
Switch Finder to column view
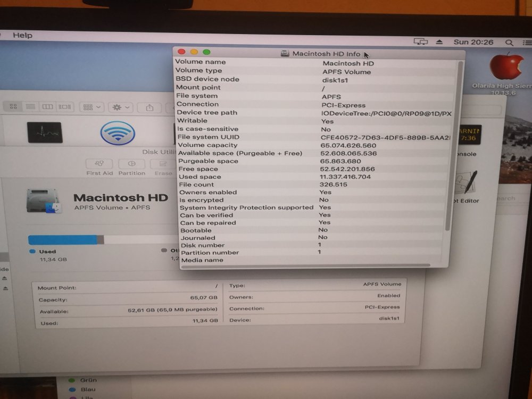coord(47,107)
